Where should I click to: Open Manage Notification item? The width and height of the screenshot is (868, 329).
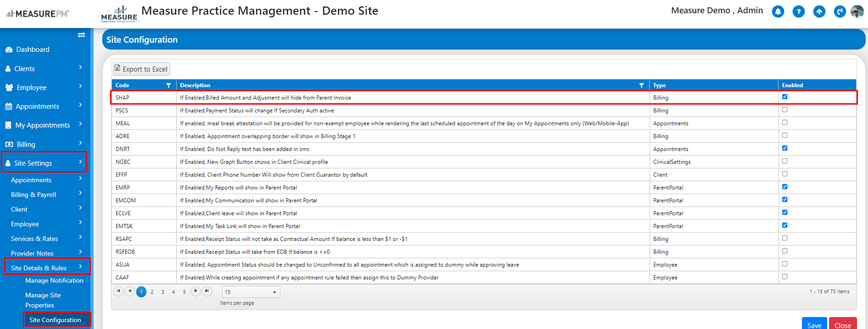pyautogui.click(x=54, y=280)
